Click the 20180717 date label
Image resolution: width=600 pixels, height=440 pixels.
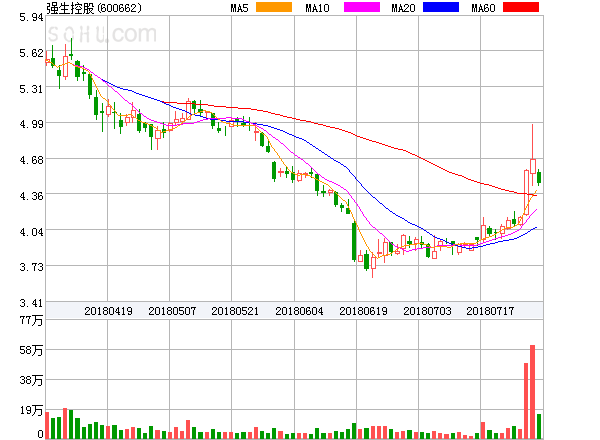[x=490, y=311]
